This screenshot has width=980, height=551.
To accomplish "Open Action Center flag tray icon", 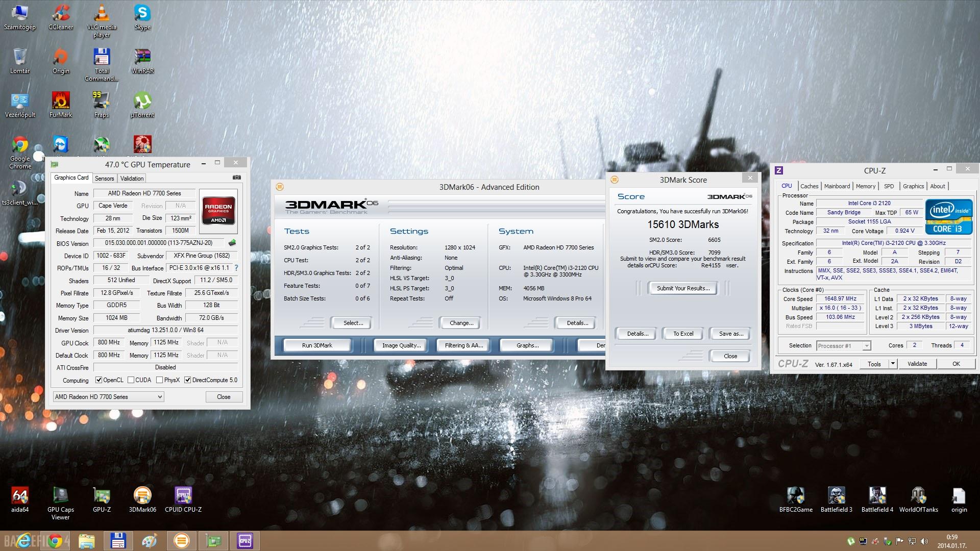I will pyautogui.click(x=900, y=541).
